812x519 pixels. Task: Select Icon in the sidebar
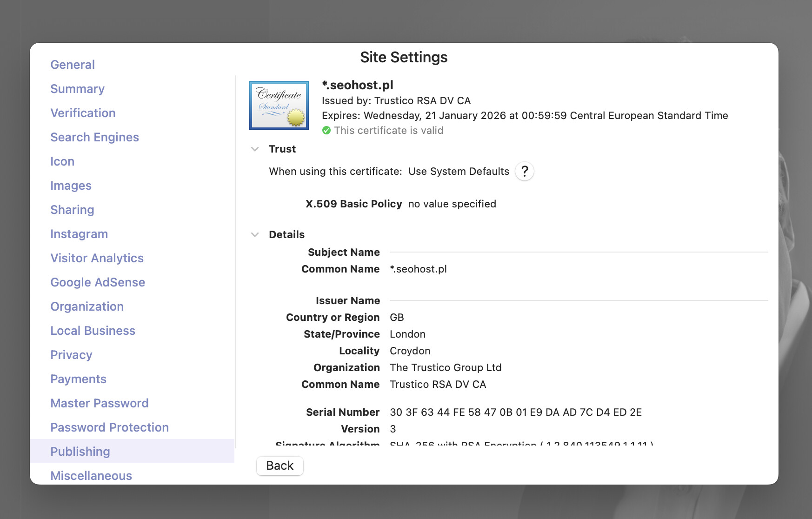point(62,161)
